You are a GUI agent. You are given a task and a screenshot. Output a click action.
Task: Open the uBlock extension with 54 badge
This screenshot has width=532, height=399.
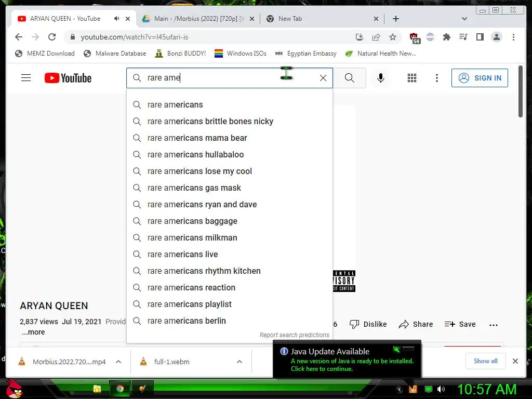click(x=414, y=38)
